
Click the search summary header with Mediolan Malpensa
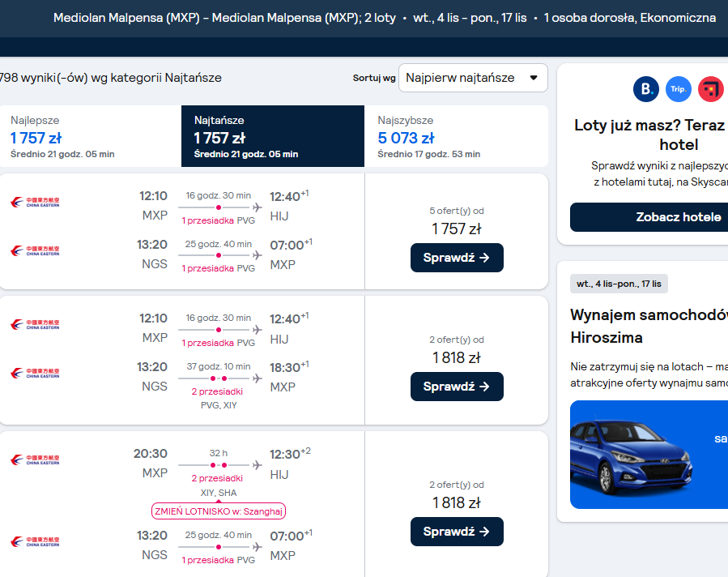[385, 18]
